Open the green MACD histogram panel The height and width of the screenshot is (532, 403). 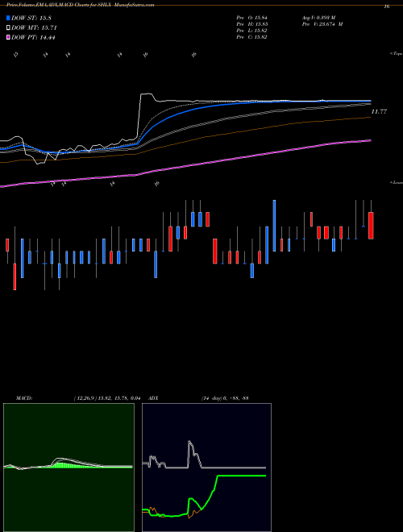coord(69,468)
